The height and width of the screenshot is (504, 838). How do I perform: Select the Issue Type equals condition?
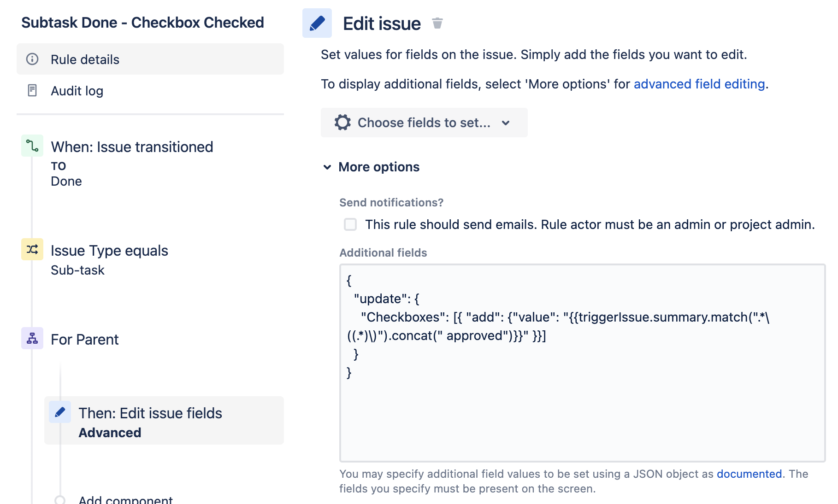pos(109,251)
